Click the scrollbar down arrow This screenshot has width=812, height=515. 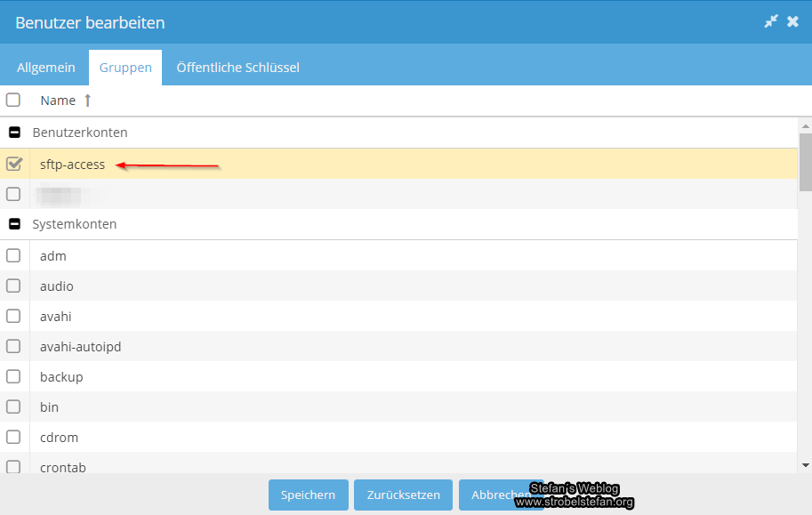pyautogui.click(x=805, y=464)
